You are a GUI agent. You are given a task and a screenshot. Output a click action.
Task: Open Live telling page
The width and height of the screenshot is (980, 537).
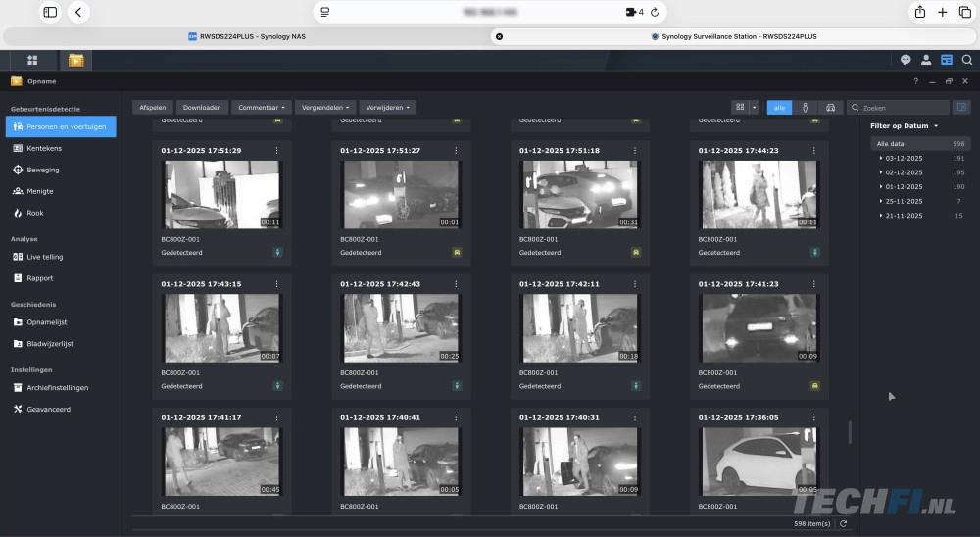(61, 257)
